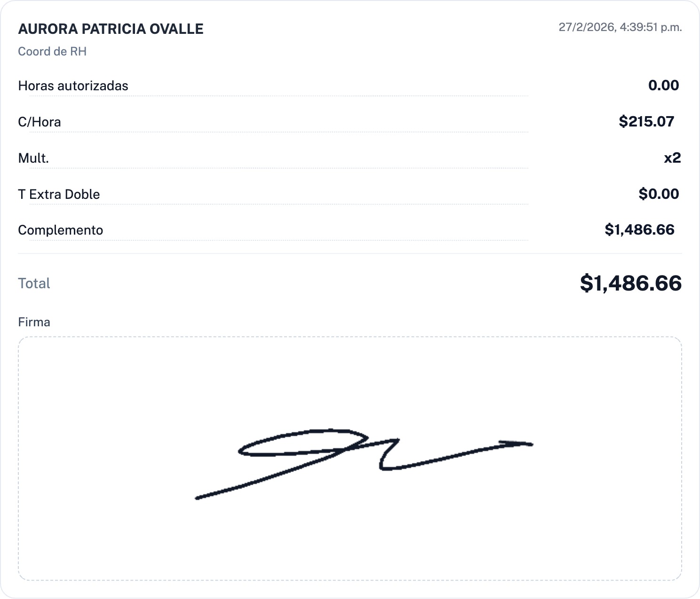Select the C/Hora row label

[x=40, y=122]
